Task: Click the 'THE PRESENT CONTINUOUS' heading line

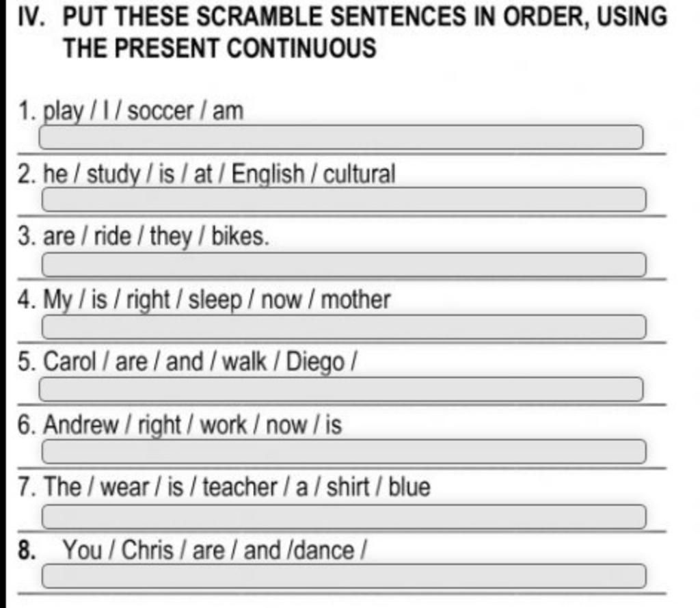Action: click(x=219, y=48)
